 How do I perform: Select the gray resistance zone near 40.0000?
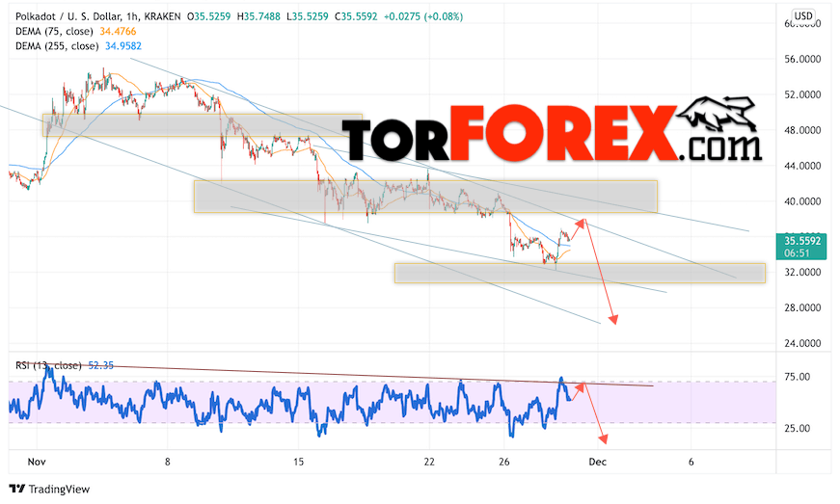[425, 197]
